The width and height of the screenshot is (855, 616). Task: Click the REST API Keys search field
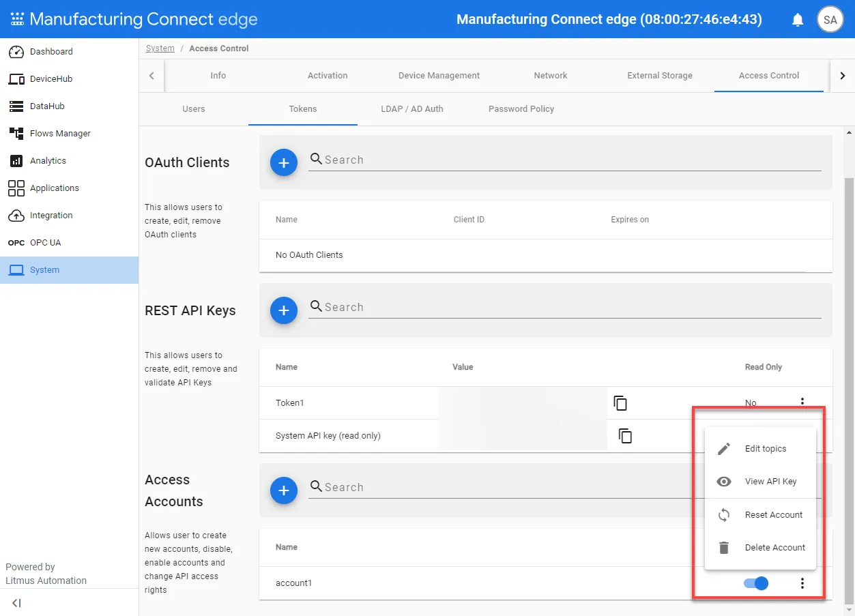[565, 307]
